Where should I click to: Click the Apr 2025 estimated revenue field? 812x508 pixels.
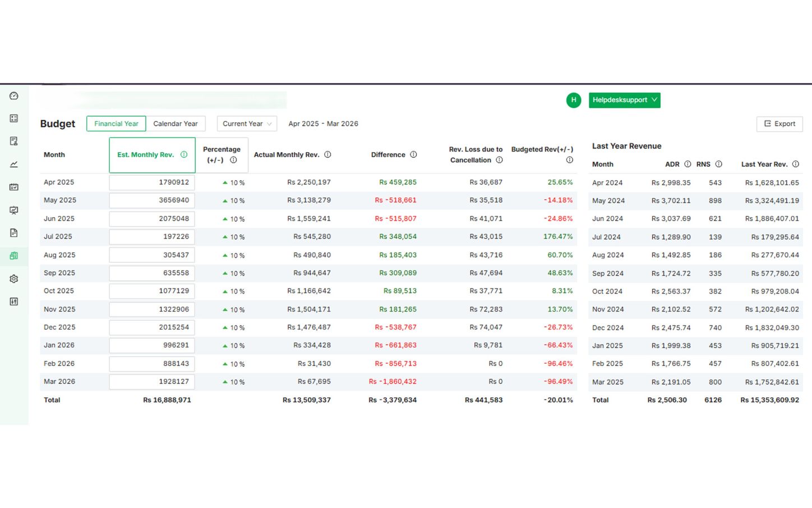(152, 182)
